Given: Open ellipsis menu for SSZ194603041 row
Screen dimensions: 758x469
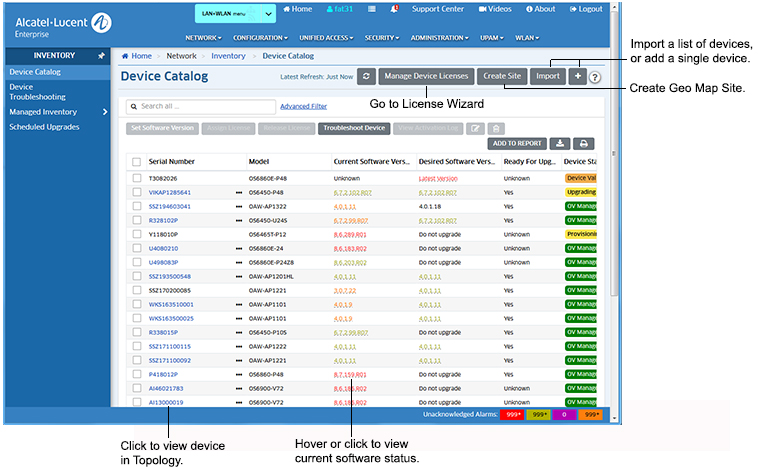Looking at the screenshot, I should tap(239, 206).
